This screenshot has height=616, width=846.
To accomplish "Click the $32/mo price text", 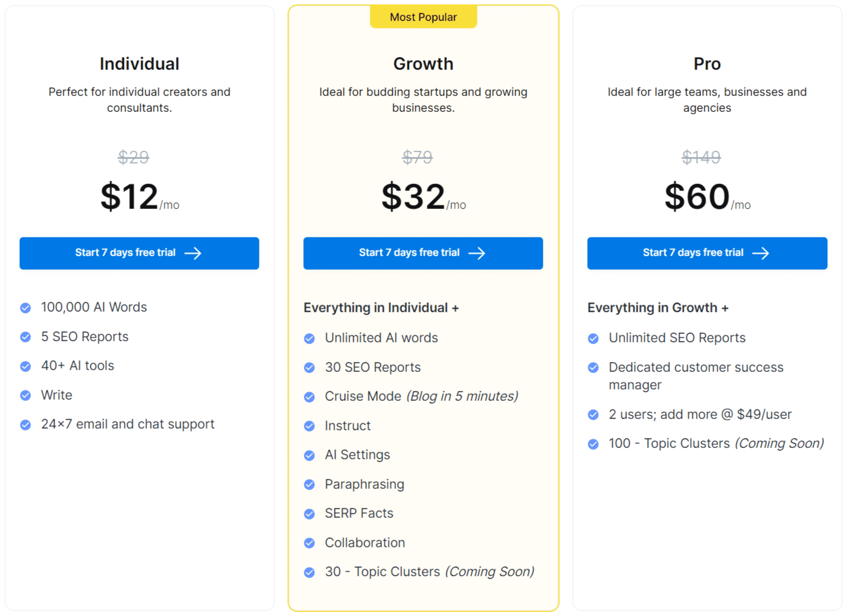I will pyautogui.click(x=423, y=197).
